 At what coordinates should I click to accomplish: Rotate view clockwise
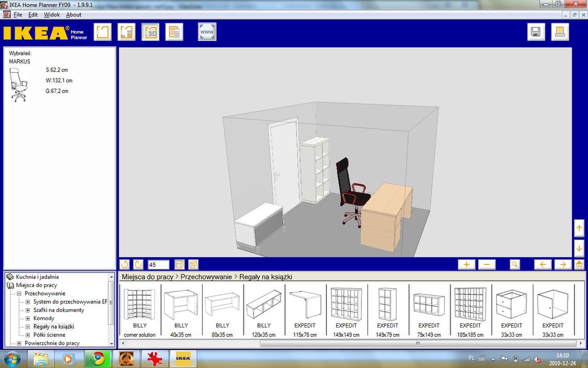(138, 264)
